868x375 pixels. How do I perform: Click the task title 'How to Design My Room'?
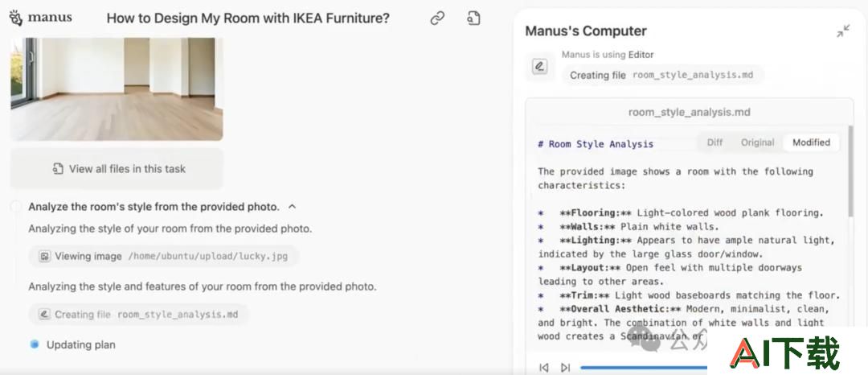click(248, 19)
